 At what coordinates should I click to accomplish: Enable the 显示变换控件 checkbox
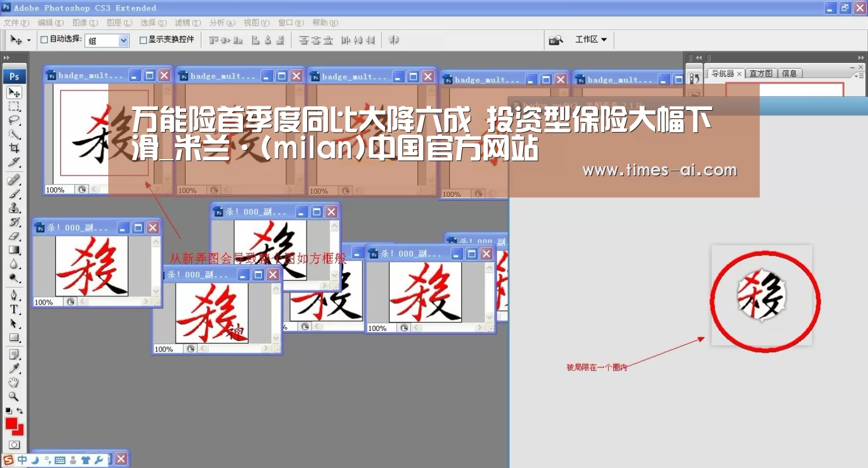click(143, 40)
